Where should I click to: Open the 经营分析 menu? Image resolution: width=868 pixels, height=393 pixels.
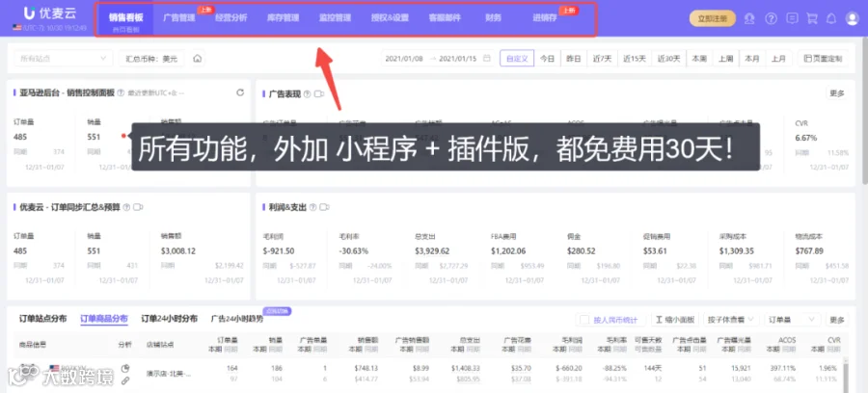click(x=231, y=17)
